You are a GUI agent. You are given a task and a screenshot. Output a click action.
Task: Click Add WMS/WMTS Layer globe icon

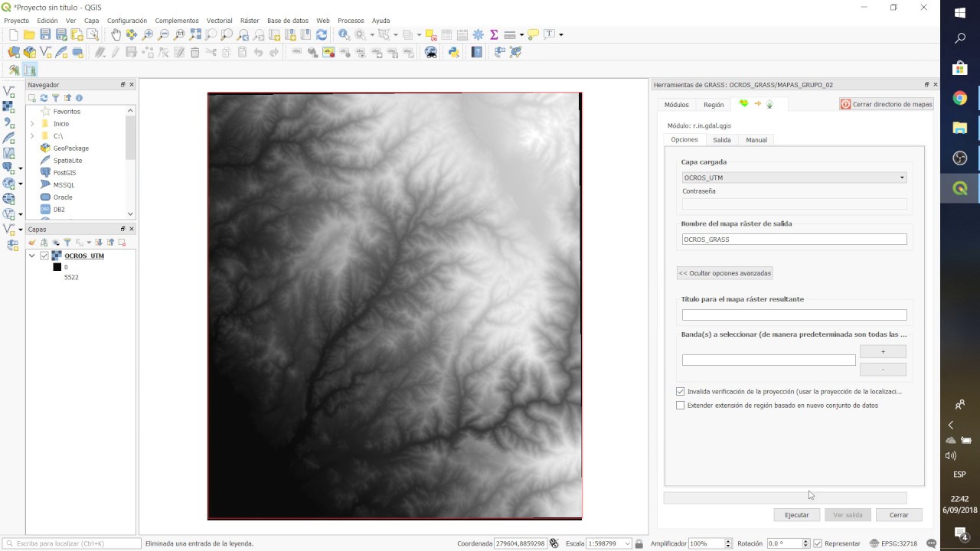click(x=8, y=183)
